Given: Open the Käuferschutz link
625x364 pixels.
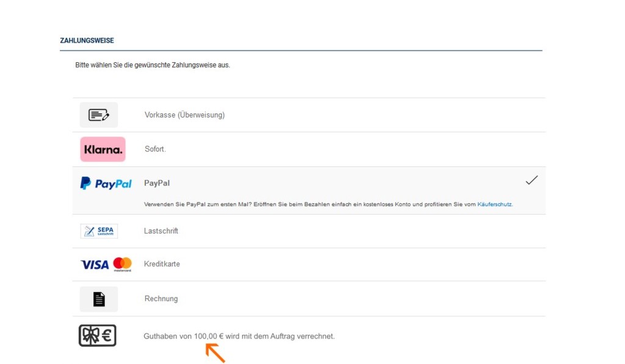Looking at the screenshot, I should click(494, 204).
